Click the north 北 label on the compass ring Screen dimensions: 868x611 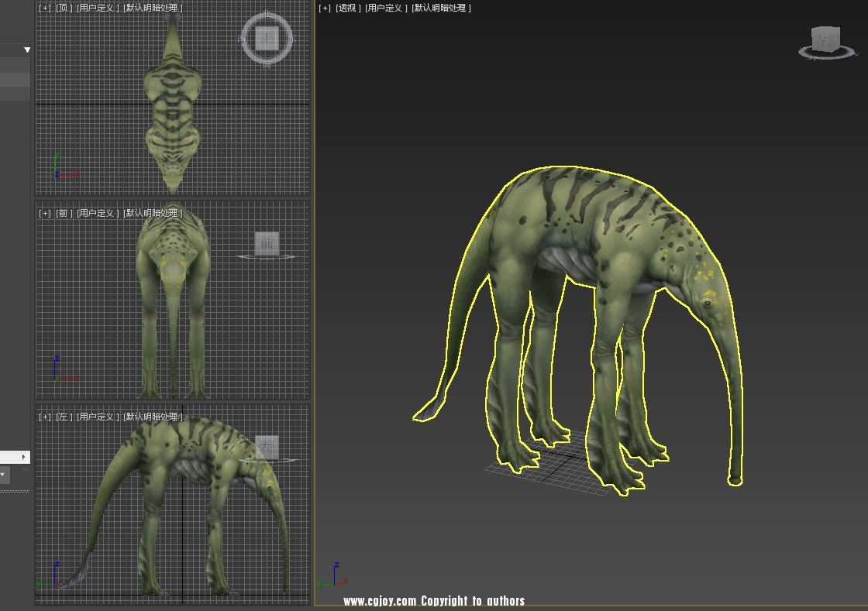pos(267,15)
